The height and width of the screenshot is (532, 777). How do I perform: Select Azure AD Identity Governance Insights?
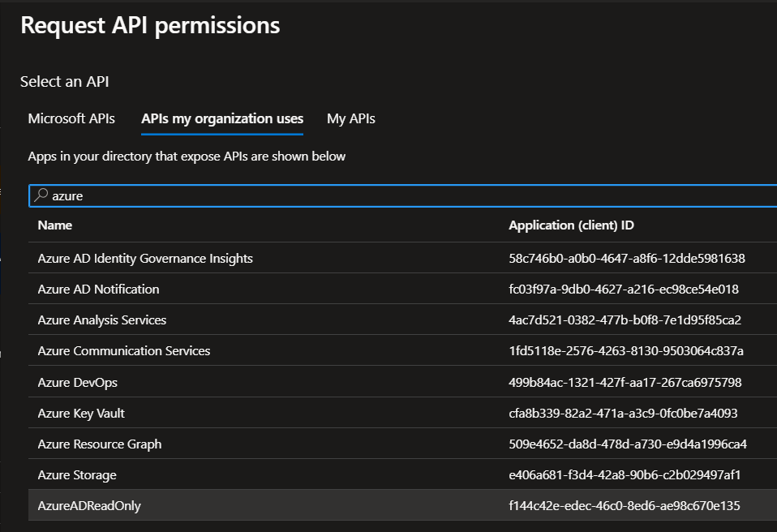point(145,259)
